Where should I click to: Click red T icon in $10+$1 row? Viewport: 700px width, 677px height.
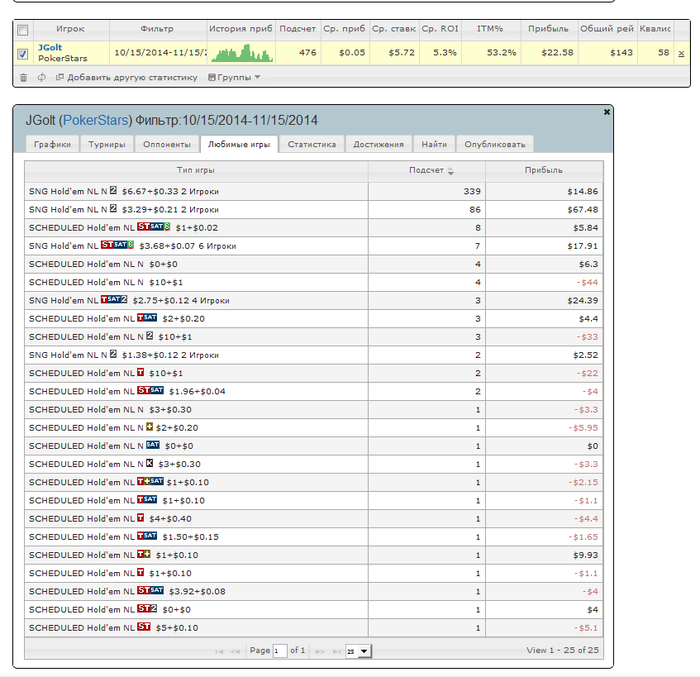point(141,372)
